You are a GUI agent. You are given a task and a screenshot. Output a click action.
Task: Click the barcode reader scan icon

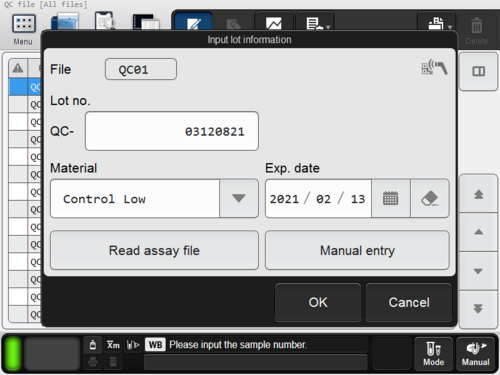[x=434, y=67]
